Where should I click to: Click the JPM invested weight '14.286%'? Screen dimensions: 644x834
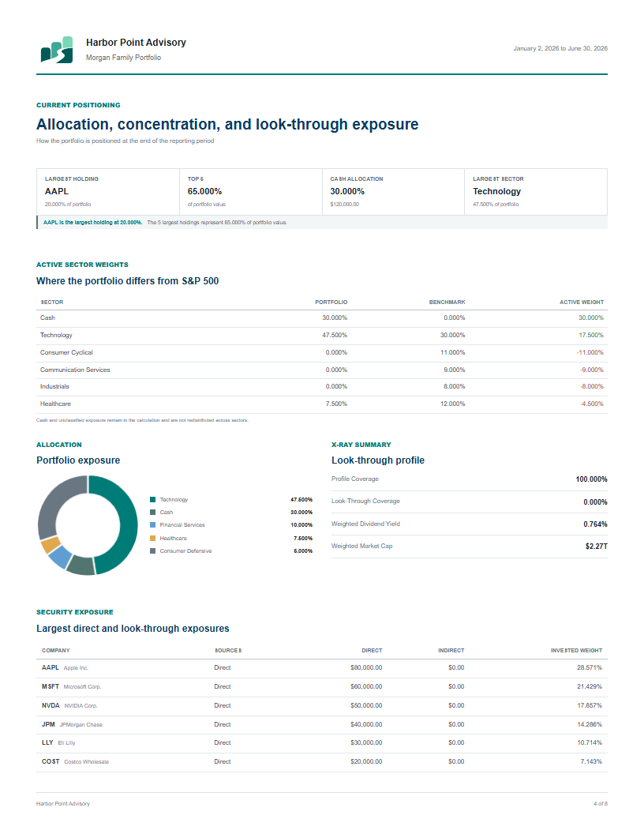coord(590,724)
